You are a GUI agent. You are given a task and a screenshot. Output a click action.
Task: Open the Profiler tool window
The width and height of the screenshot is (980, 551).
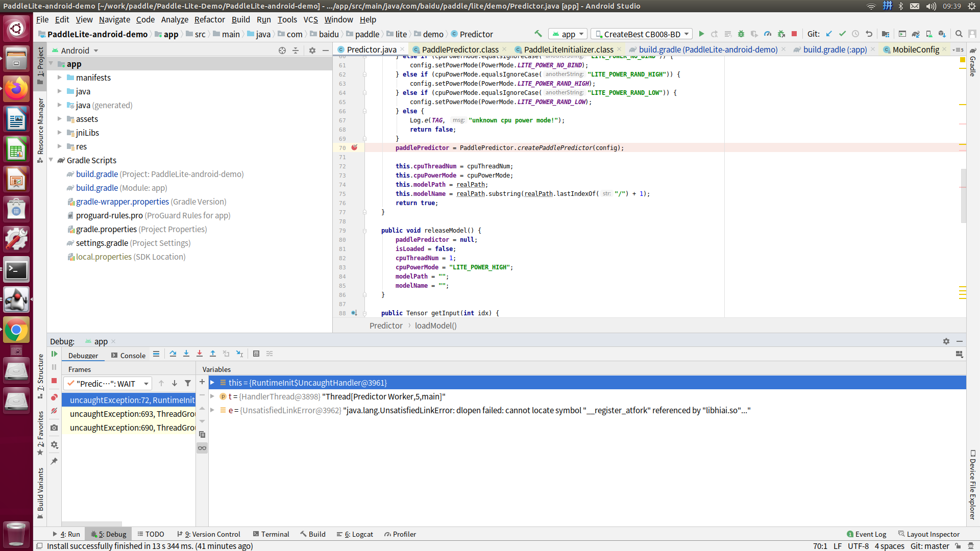pyautogui.click(x=400, y=534)
